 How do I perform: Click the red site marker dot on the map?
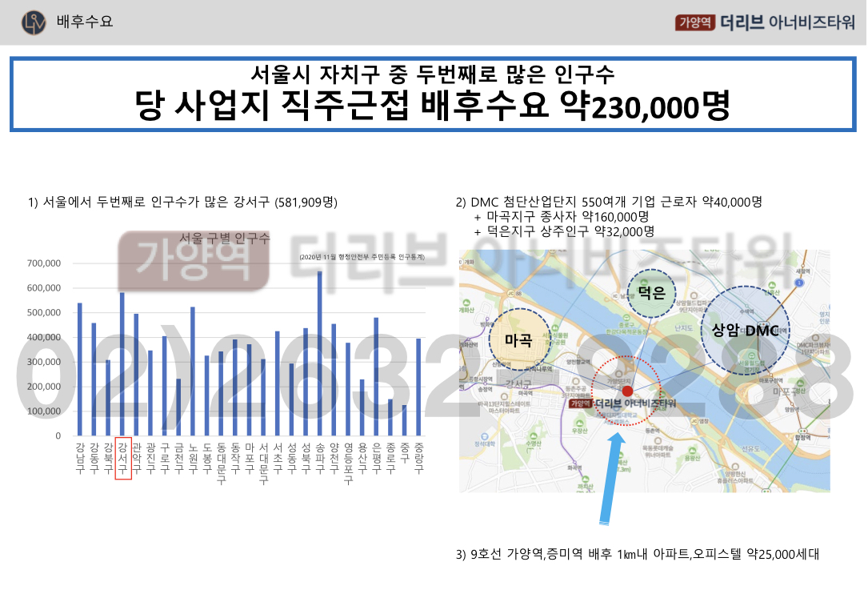[x=627, y=391]
